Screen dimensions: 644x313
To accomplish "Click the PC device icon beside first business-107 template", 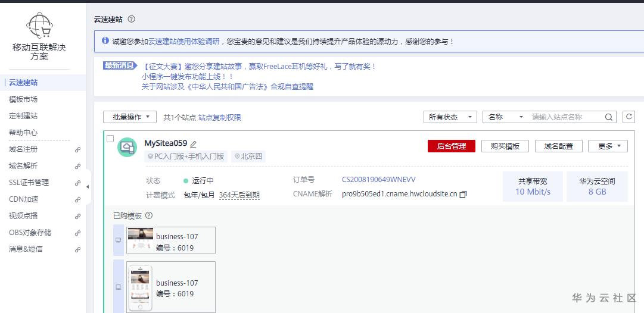I will pos(119,240).
